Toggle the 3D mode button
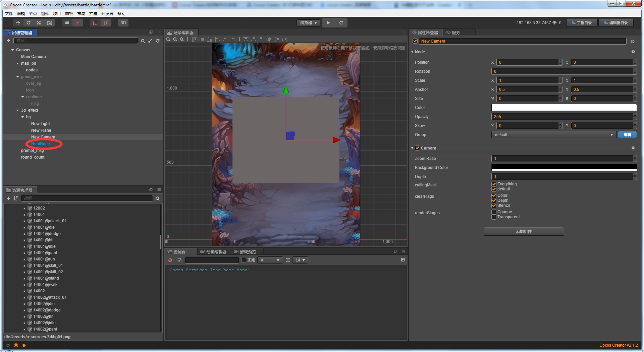The height and width of the screenshot is (352, 644). [123, 23]
